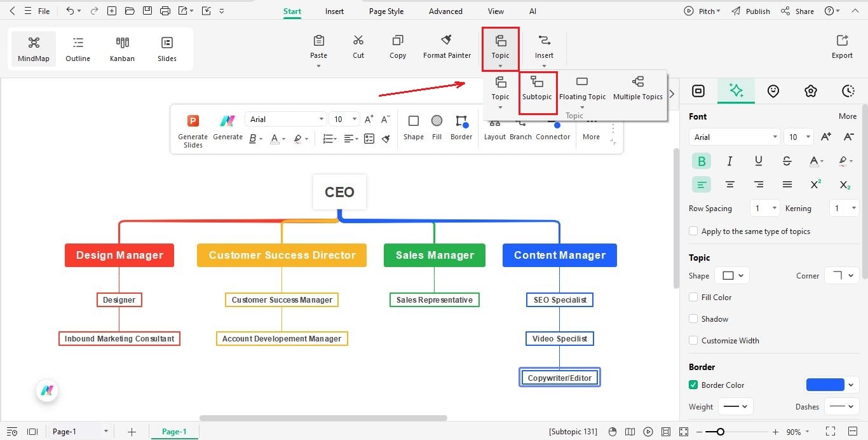Click the Subtopic button in the Topic menu
The image size is (868, 440).
(x=537, y=91)
